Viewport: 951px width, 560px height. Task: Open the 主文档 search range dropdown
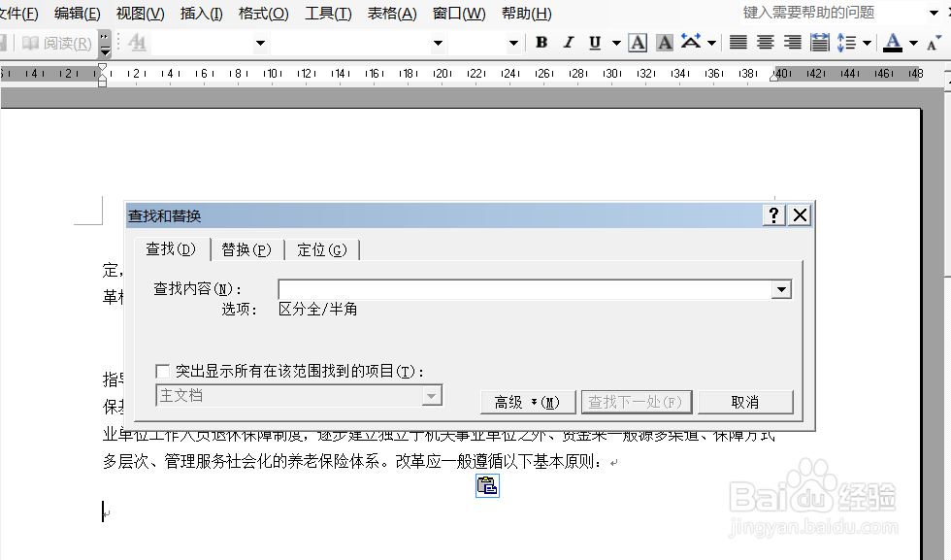(431, 395)
